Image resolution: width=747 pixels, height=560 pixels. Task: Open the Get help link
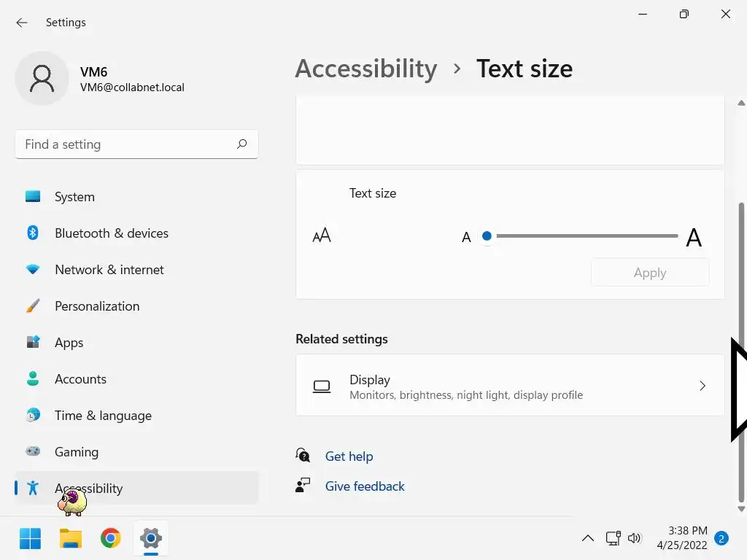[349, 456]
